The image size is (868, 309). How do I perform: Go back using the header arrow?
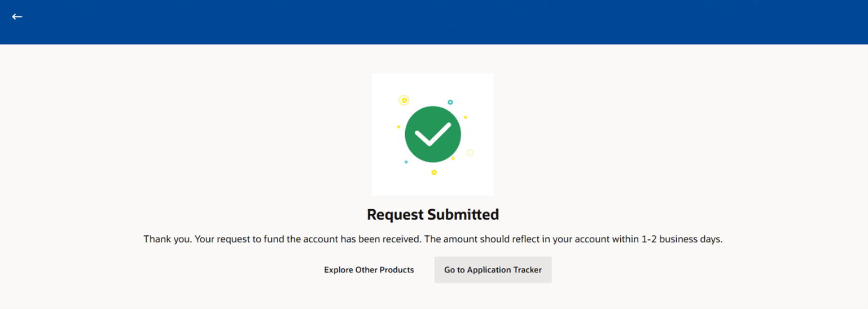click(x=17, y=16)
